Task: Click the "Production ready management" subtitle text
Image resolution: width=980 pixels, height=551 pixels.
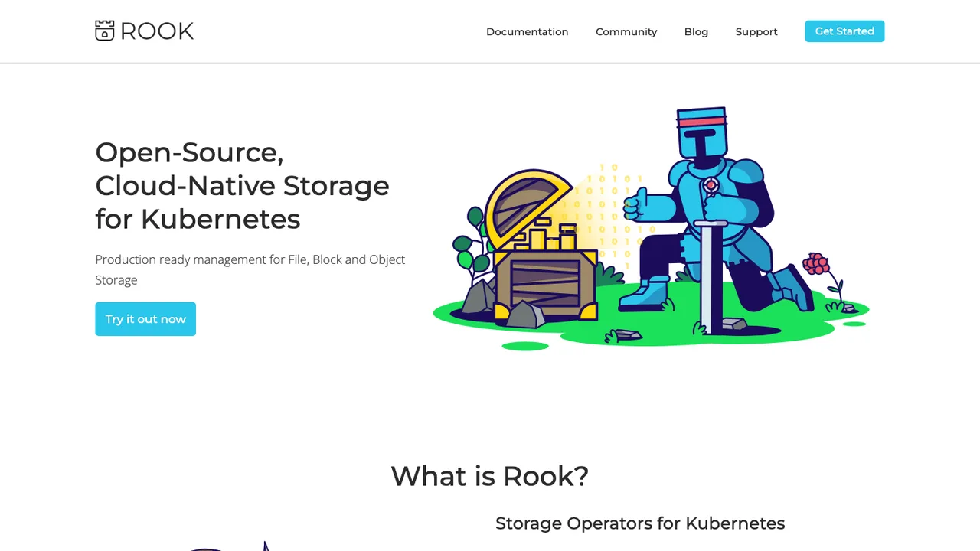Action: tap(250, 269)
